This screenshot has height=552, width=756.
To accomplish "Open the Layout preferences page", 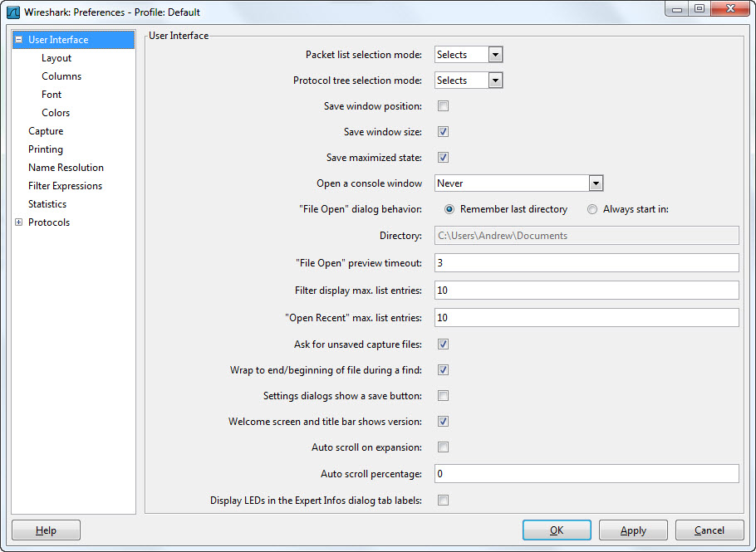I will 56,58.
